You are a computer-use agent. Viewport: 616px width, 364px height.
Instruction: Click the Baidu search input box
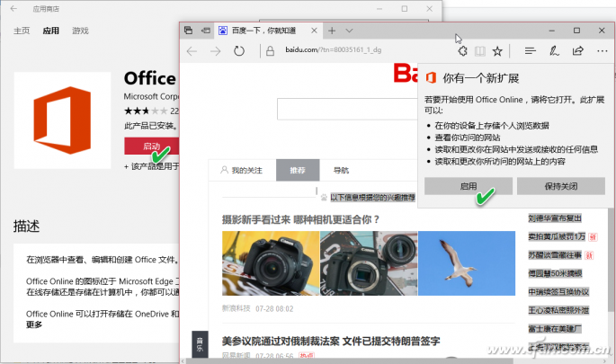347,109
